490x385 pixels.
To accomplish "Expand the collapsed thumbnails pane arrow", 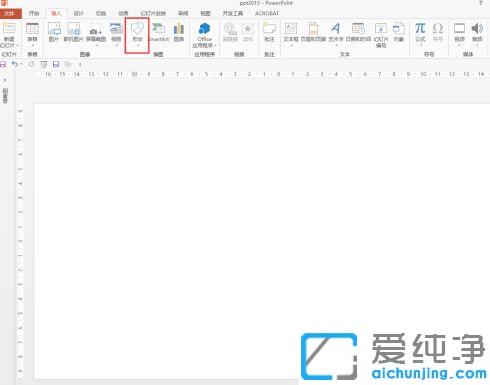I will [5, 80].
